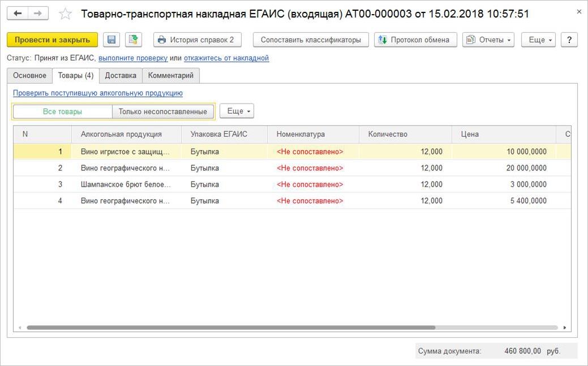Open История справок 2 print button
The image size is (588, 366).
click(198, 40)
